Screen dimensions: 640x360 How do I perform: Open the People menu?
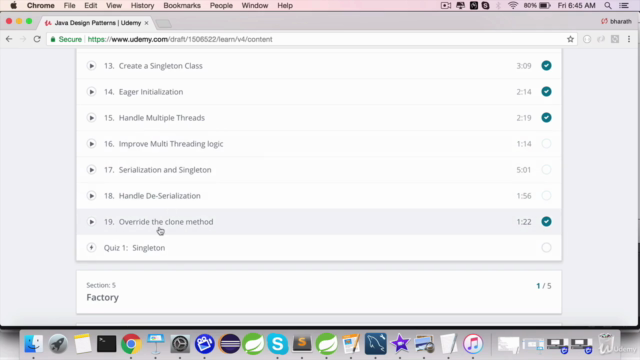click(x=221, y=6)
